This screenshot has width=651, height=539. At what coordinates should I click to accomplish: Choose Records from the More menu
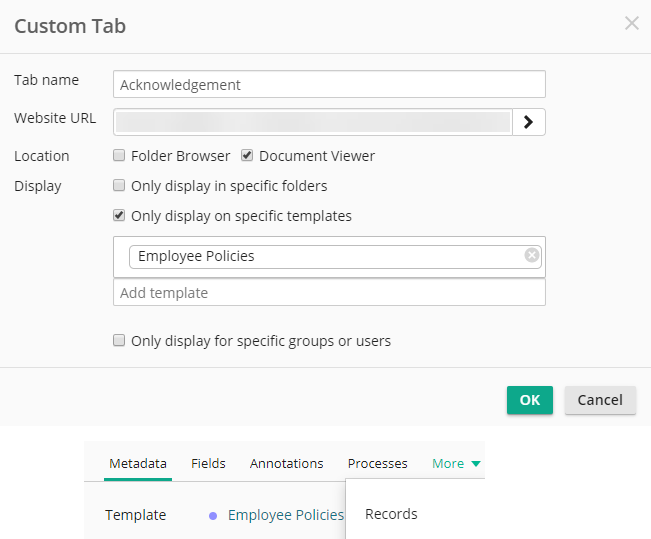(391, 515)
